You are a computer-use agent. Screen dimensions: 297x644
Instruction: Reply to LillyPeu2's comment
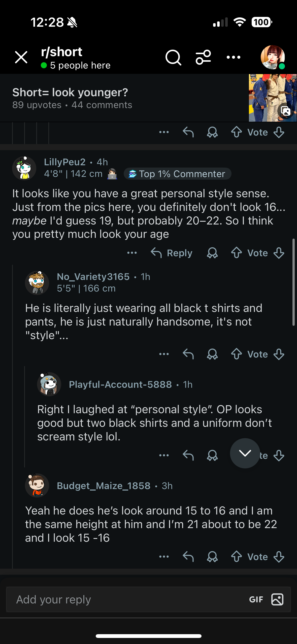(172, 253)
